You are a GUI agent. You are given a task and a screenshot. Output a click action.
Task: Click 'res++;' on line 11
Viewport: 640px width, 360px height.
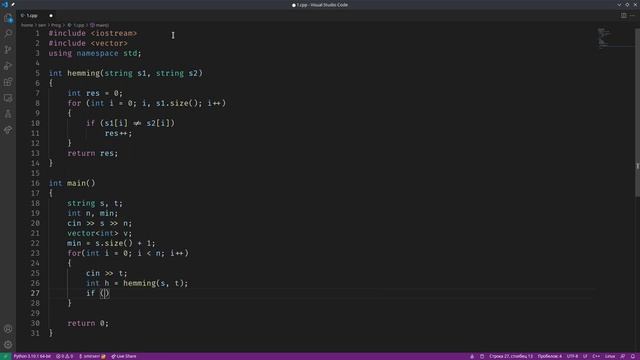pos(118,133)
